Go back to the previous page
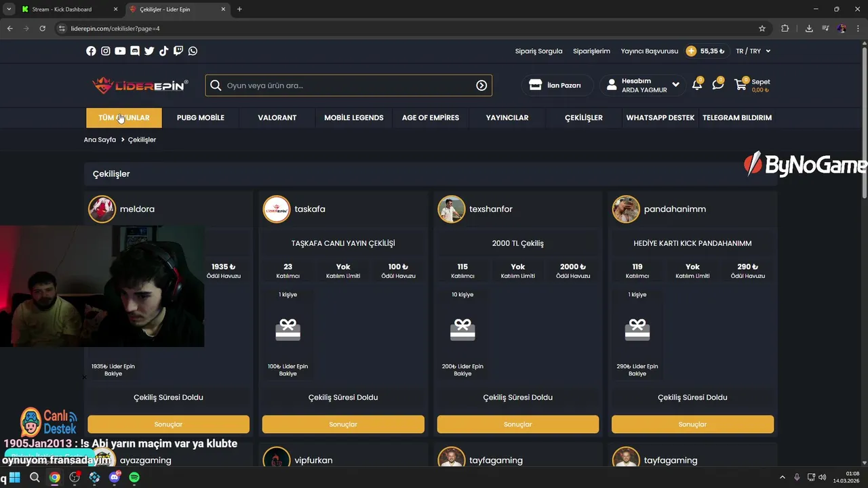This screenshot has height=488, width=868. [x=10, y=28]
